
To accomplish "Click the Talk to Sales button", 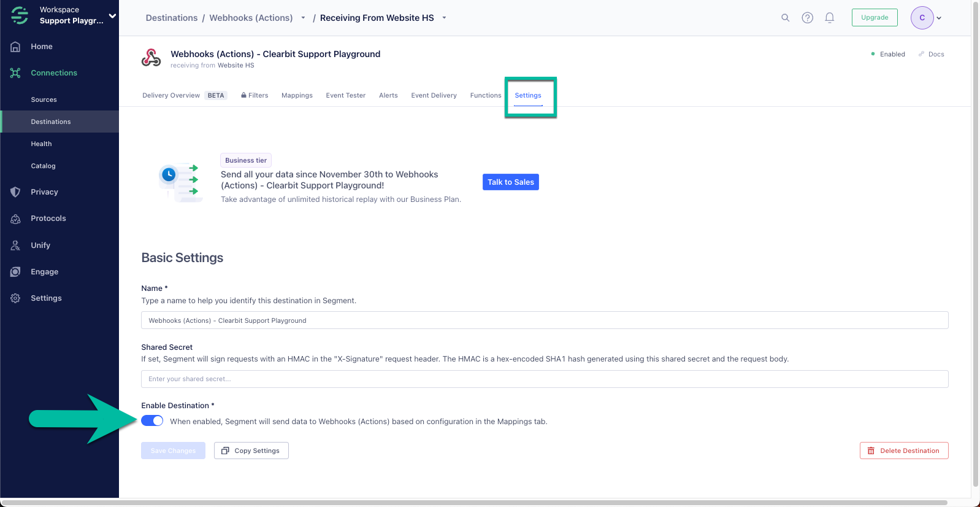I will click(x=511, y=182).
